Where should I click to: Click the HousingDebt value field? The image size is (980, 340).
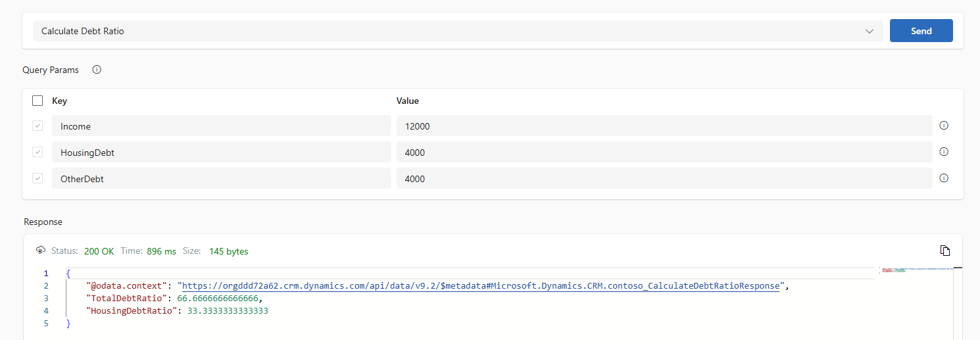pyautogui.click(x=664, y=152)
